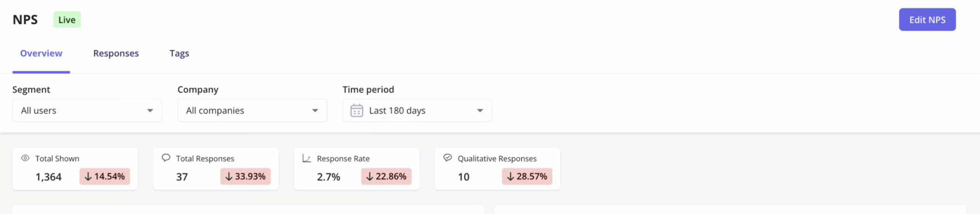Click the Segment dropdown caret arrow
The image size is (980, 214).
coord(150,111)
